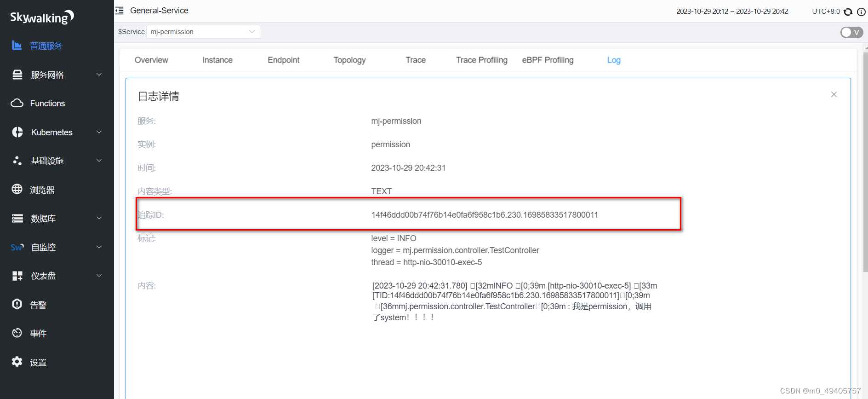Toggle the V switch at top right
Image resolution: width=868 pixels, height=399 pixels.
pos(851,32)
